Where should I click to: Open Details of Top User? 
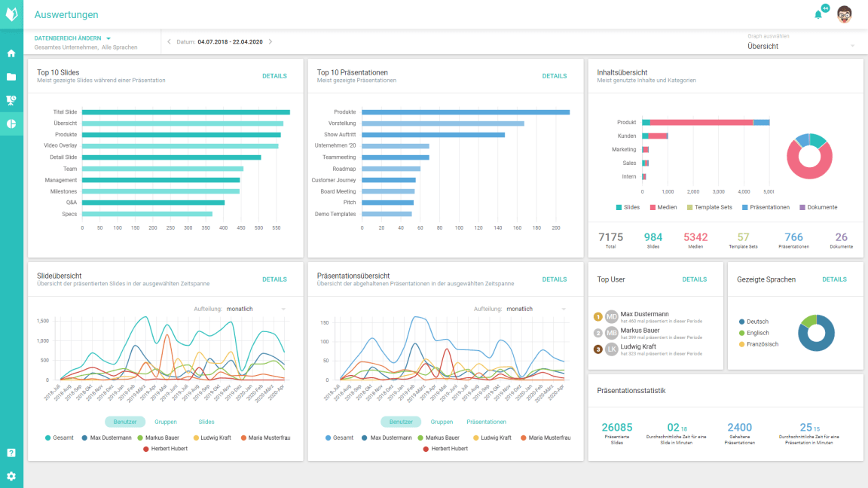coord(694,279)
